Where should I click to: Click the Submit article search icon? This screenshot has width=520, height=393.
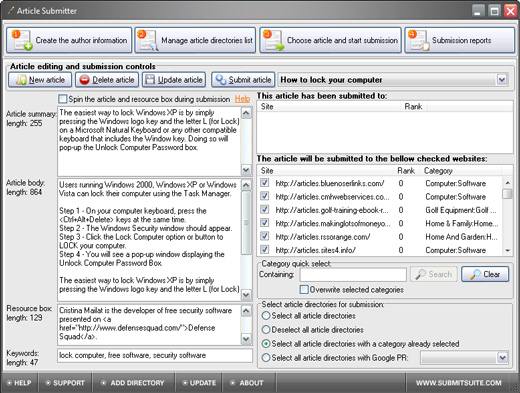click(x=220, y=80)
